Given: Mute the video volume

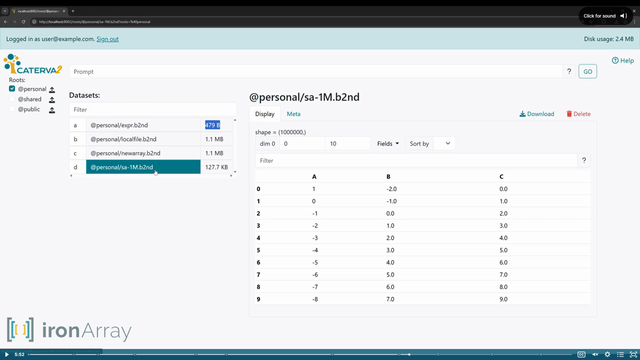Looking at the screenshot, I should tap(595, 354).
